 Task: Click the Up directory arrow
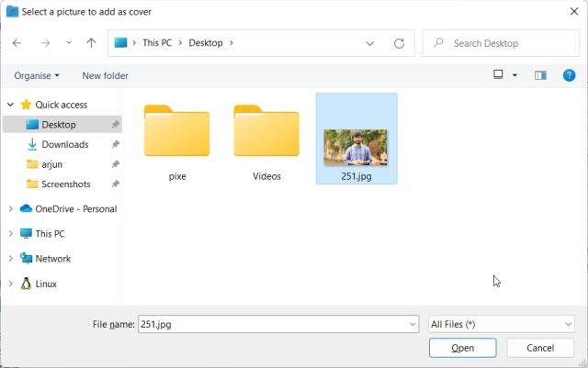coord(91,43)
